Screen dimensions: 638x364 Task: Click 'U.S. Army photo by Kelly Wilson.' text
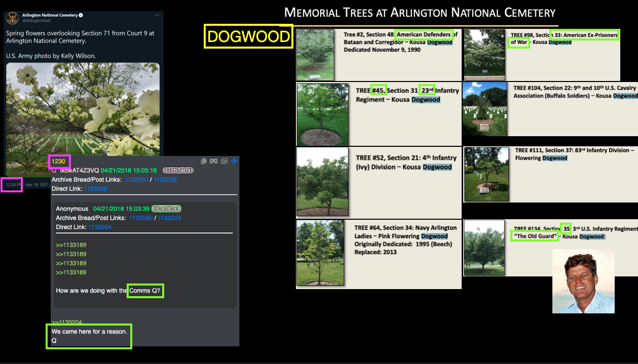point(51,56)
